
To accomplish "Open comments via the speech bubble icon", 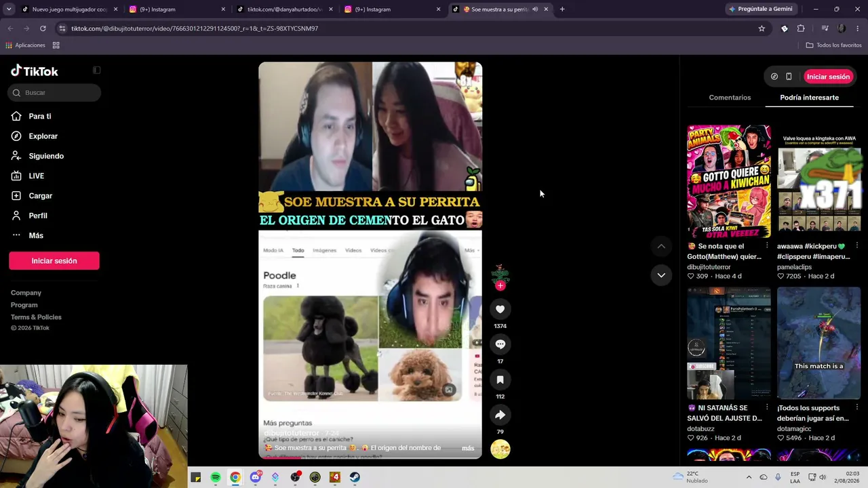I will pos(500,344).
